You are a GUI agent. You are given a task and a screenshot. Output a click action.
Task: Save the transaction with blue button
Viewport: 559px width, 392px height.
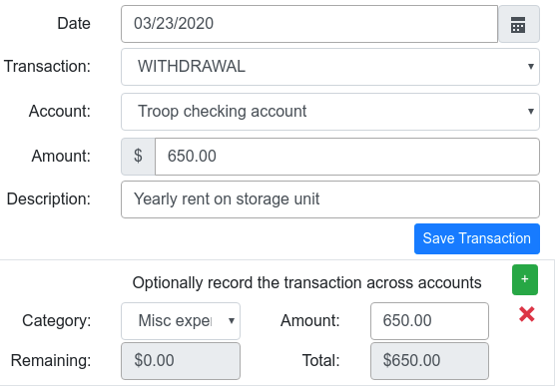tap(477, 238)
